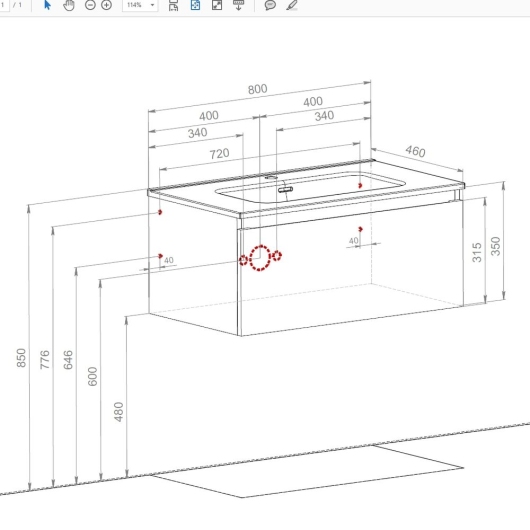Select the arrow selection tool
The image size is (530, 530).
point(47,5)
